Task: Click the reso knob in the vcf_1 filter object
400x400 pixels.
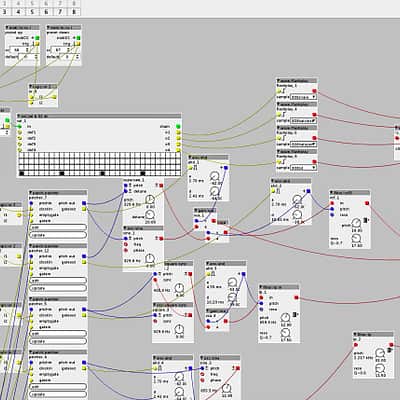Action: click(356, 238)
